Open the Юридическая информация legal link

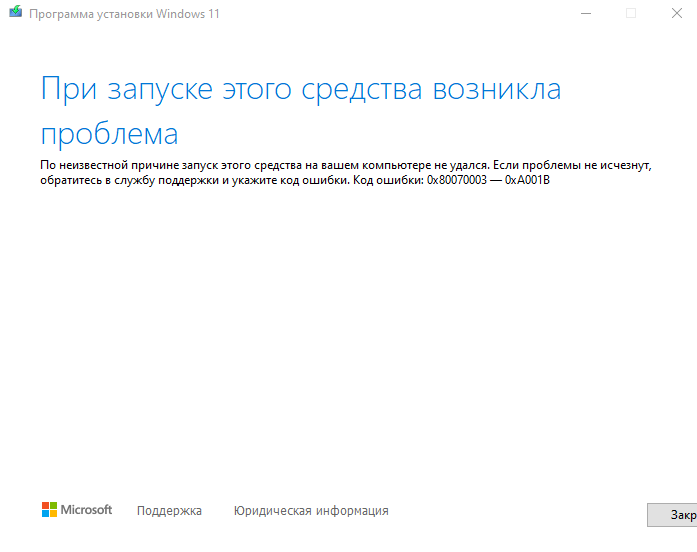pos(311,511)
